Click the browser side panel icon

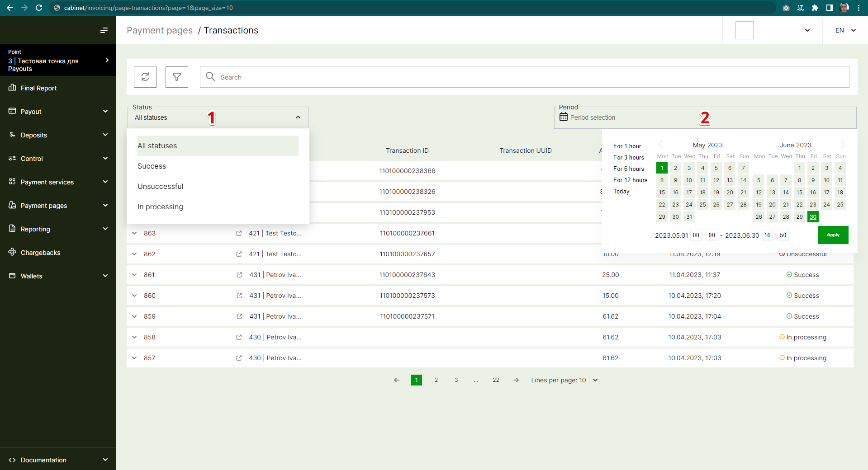pos(830,8)
